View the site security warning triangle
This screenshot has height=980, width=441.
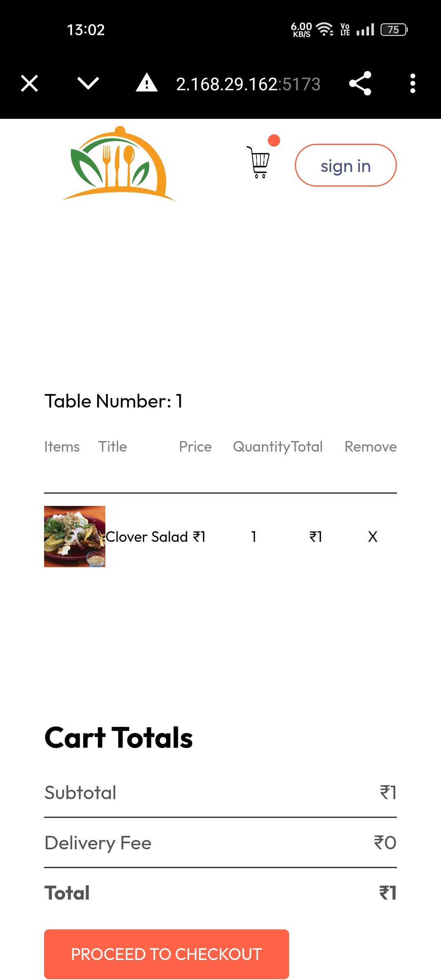[147, 83]
